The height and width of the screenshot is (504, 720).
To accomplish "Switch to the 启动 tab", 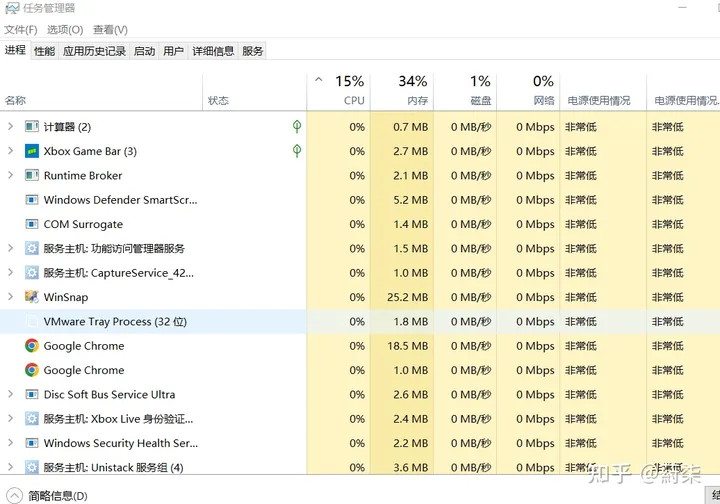I will (x=144, y=51).
